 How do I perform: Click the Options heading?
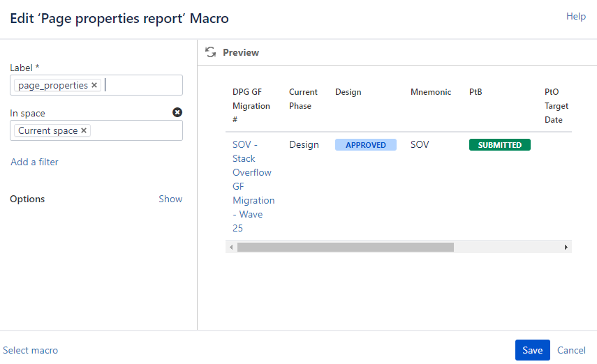click(x=27, y=199)
